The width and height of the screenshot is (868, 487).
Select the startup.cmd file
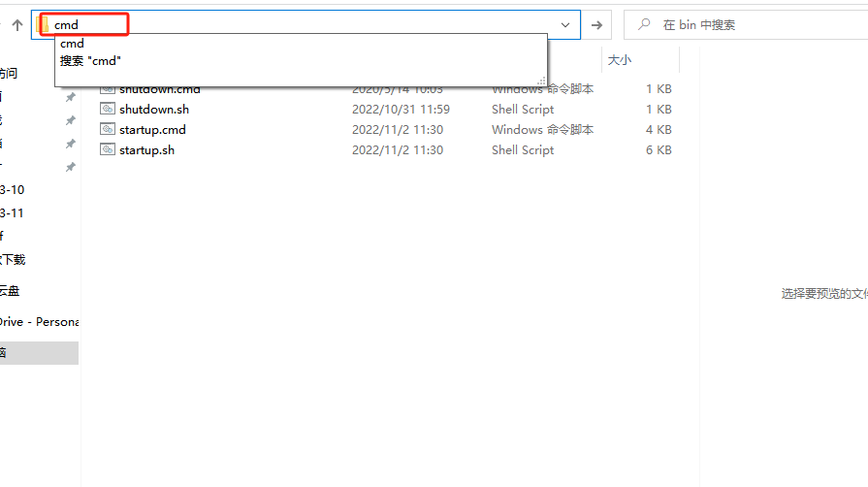[x=152, y=130]
